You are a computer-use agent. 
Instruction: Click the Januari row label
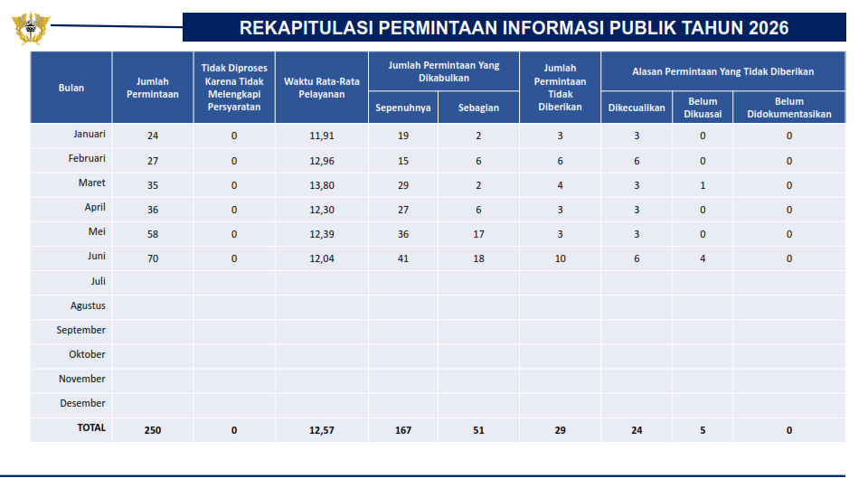[90, 134]
